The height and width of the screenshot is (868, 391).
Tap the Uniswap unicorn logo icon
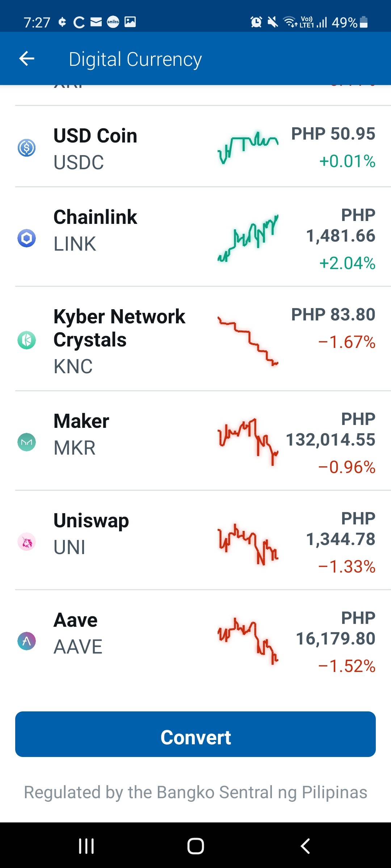26,542
